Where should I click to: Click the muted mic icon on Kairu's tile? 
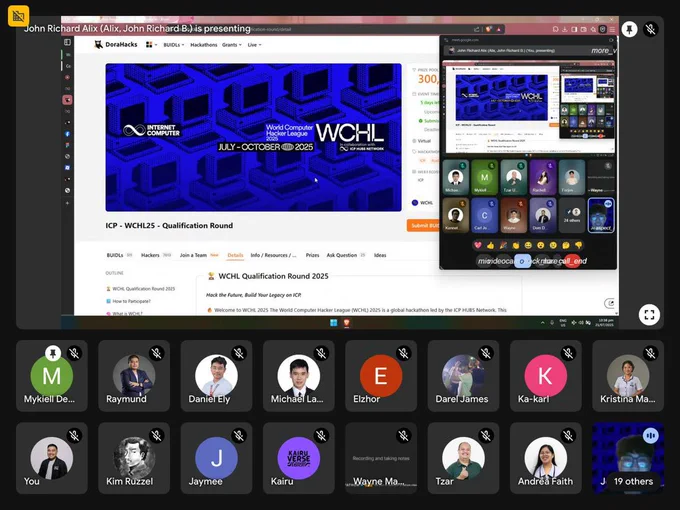tap(321, 435)
